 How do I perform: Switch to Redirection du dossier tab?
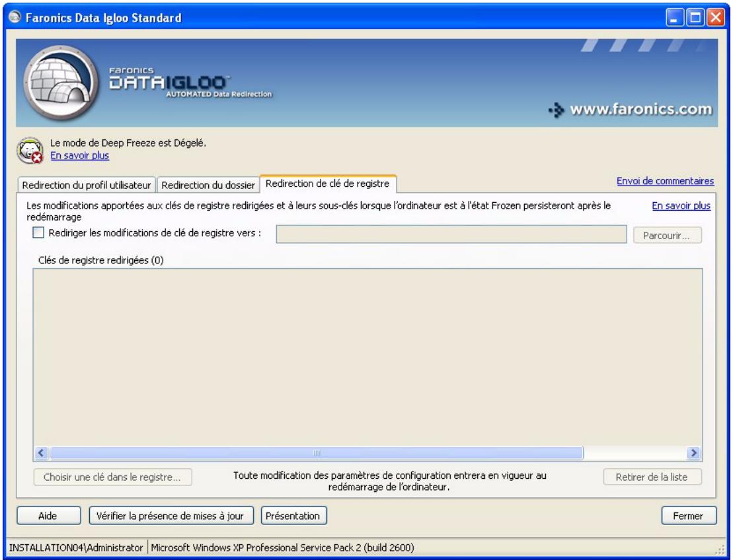coord(208,185)
